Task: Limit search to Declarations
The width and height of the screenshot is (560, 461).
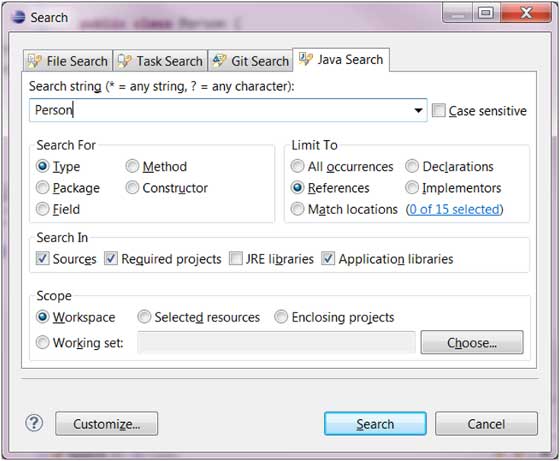Action: tap(412, 166)
